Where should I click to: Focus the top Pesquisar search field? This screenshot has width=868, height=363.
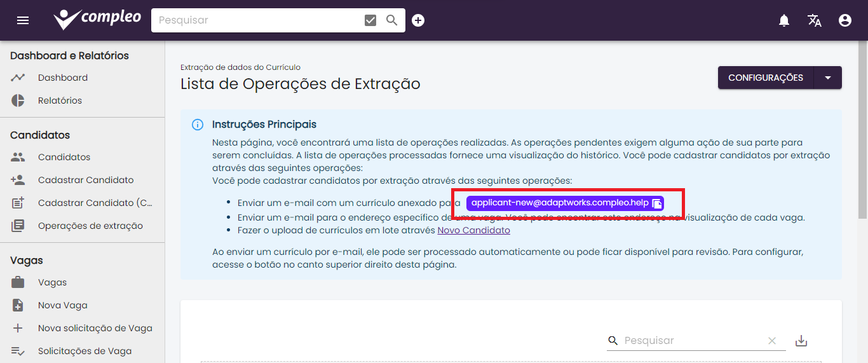[x=257, y=20]
